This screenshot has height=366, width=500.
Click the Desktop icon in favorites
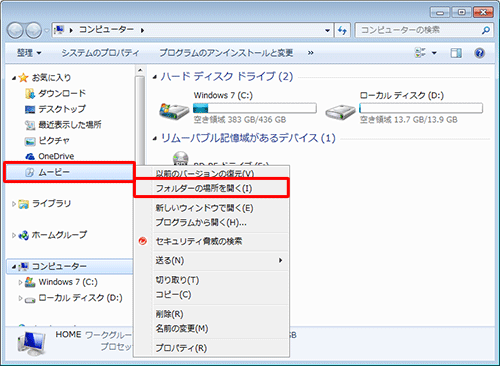click(30, 109)
